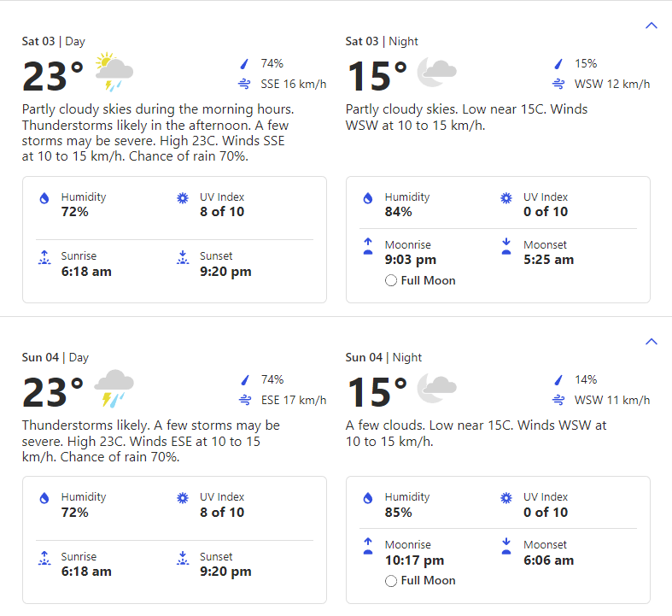Click the SSE 16 km/h wind icon
This screenshot has width=672, height=616.
[x=244, y=84]
